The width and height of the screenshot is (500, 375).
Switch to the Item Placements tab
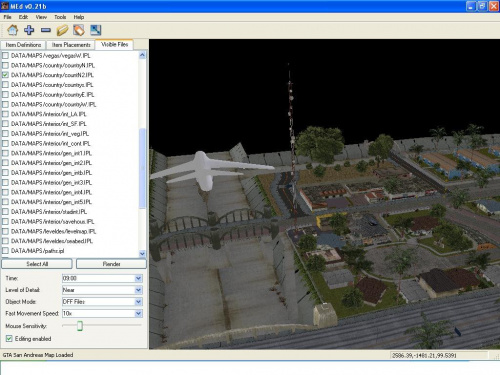pyautogui.click(x=71, y=45)
